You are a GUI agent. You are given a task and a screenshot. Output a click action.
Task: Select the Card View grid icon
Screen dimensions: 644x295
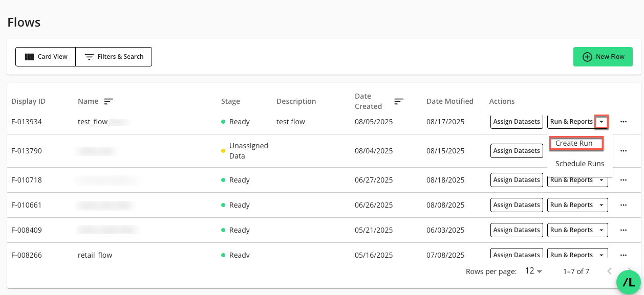(x=30, y=57)
